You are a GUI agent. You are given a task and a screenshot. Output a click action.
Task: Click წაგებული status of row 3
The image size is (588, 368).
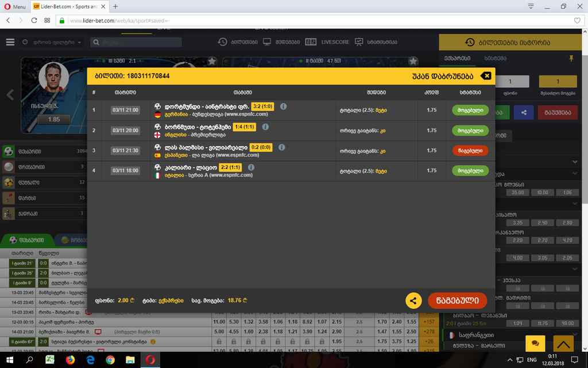tap(470, 151)
